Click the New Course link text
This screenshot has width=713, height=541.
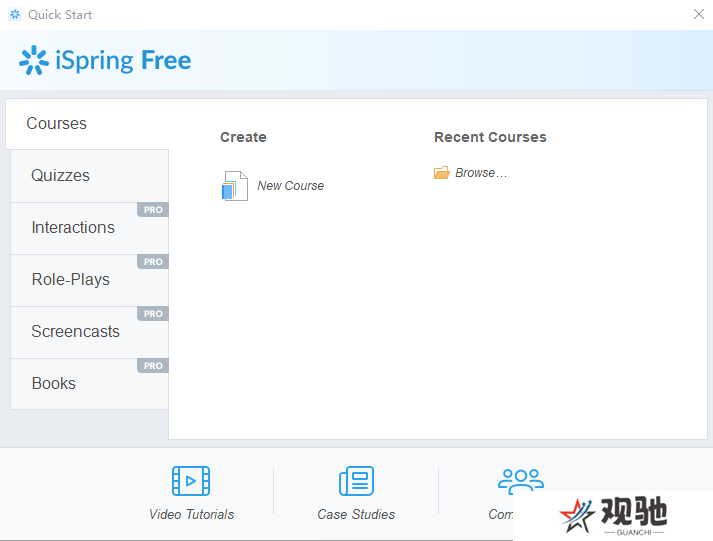(x=291, y=185)
